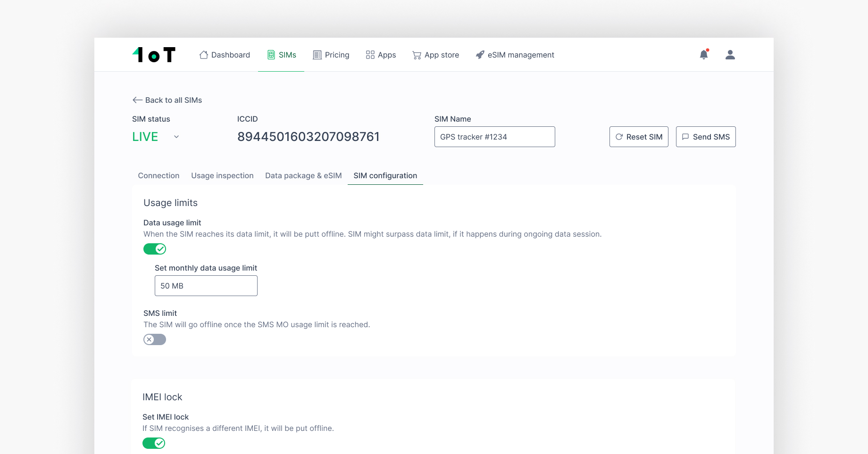Open the Dashboard home icon

(203, 55)
